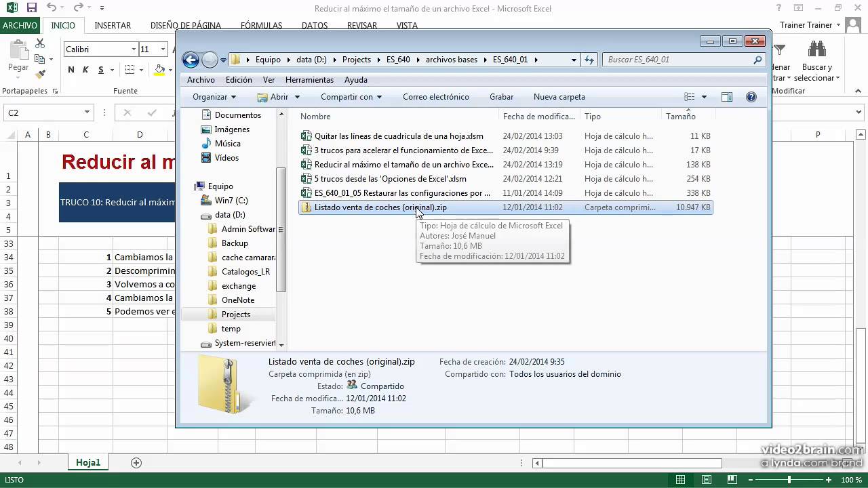Viewport: 868px width, 488px height.
Task: Switch to the FÓRMULAS ribbon tab
Action: point(261,25)
